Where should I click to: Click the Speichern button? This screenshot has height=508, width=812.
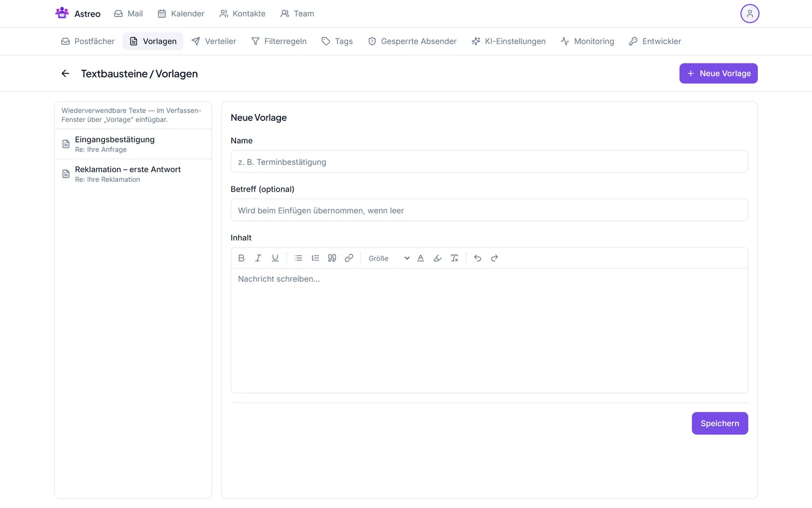(720, 424)
